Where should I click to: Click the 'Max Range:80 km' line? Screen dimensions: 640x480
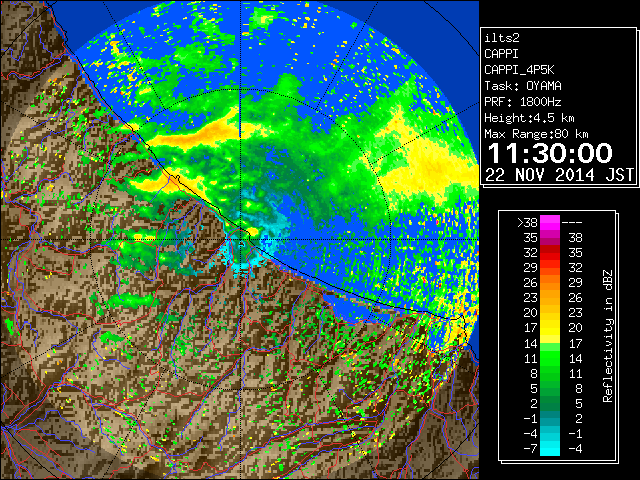tap(536, 134)
